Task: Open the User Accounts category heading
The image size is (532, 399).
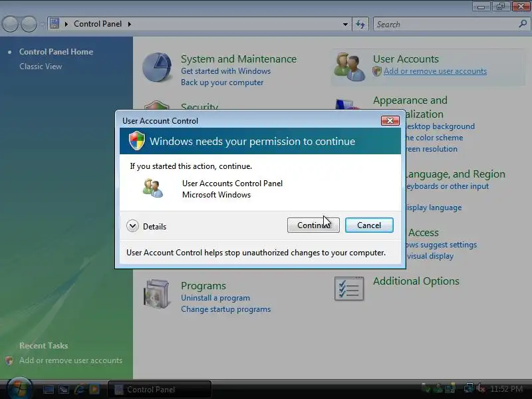Action: tap(406, 59)
